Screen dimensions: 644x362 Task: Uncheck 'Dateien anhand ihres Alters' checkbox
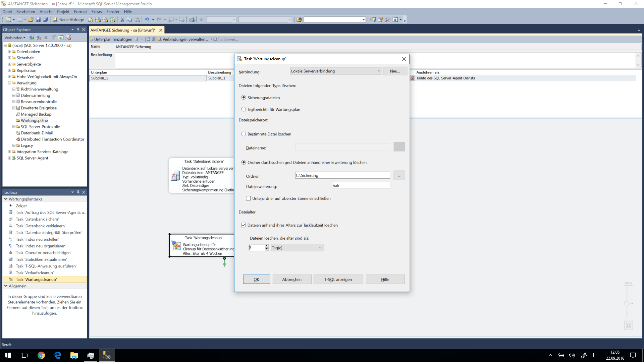click(x=244, y=225)
